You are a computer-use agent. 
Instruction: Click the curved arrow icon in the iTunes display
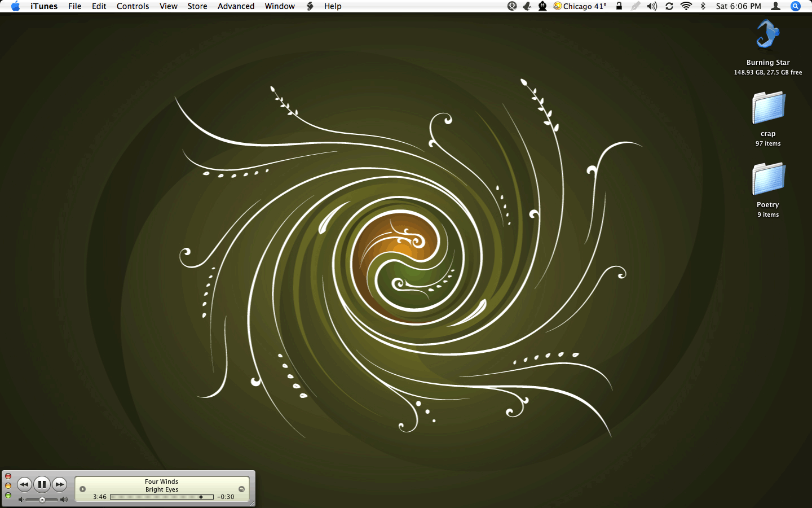pos(241,489)
